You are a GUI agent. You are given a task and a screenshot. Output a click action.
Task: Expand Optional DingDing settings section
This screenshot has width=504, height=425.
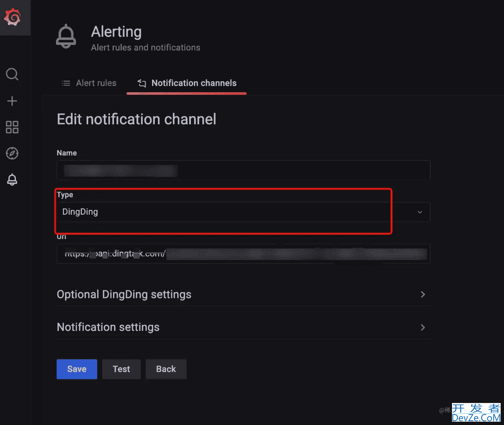point(243,294)
